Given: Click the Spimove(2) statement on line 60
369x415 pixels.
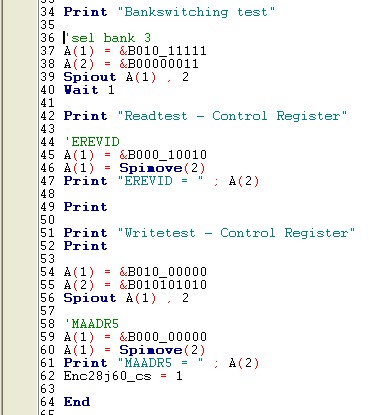Looking at the screenshot, I should [x=134, y=350].
